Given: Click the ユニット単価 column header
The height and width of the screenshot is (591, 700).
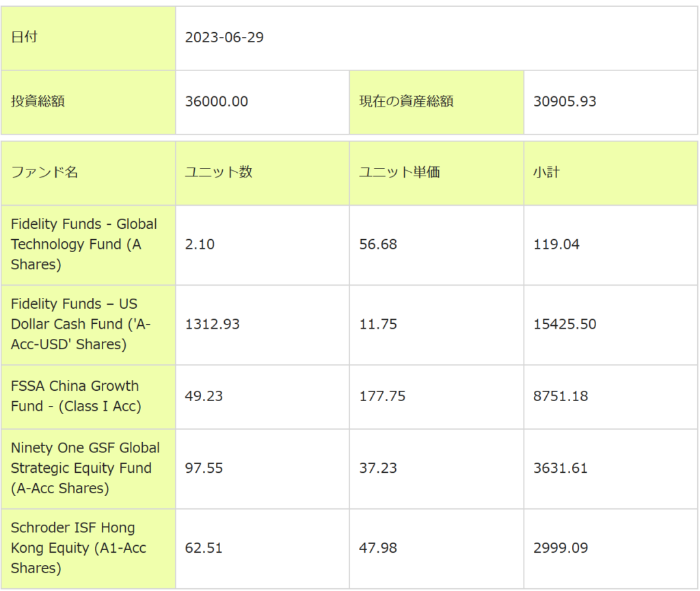Looking at the screenshot, I should tap(399, 172).
